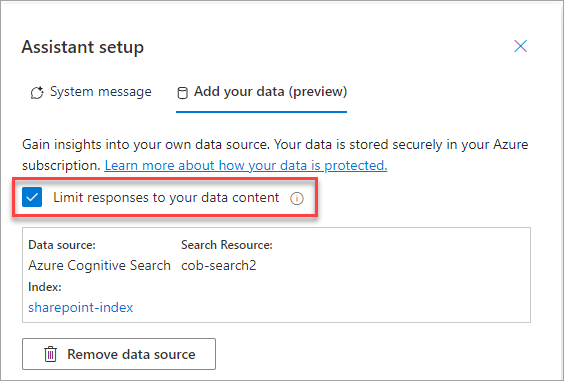This screenshot has width=564, height=381.
Task: Click the Index label
Action: [45, 287]
